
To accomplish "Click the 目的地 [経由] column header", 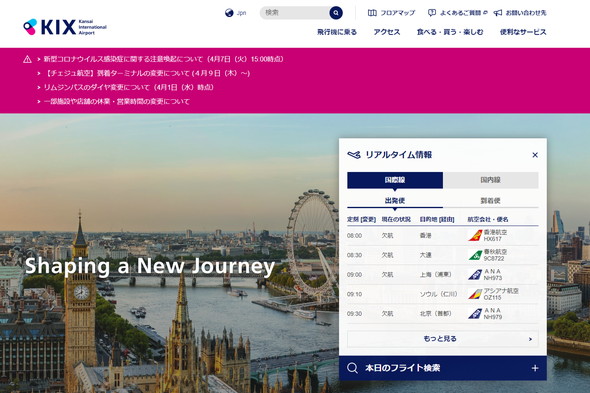I will tap(437, 219).
